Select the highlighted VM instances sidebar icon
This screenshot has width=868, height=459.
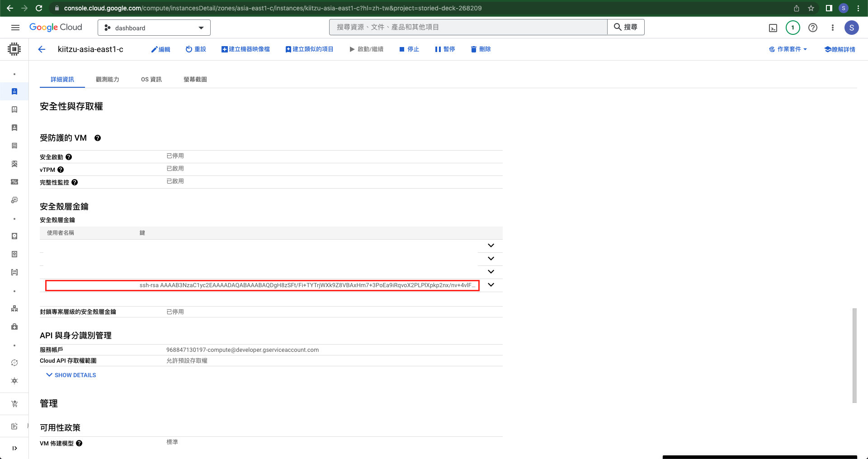(x=14, y=91)
